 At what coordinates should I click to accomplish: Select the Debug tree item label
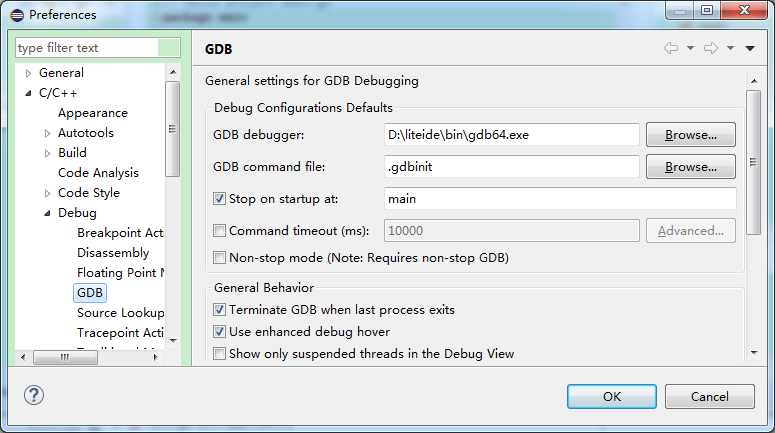(x=77, y=213)
